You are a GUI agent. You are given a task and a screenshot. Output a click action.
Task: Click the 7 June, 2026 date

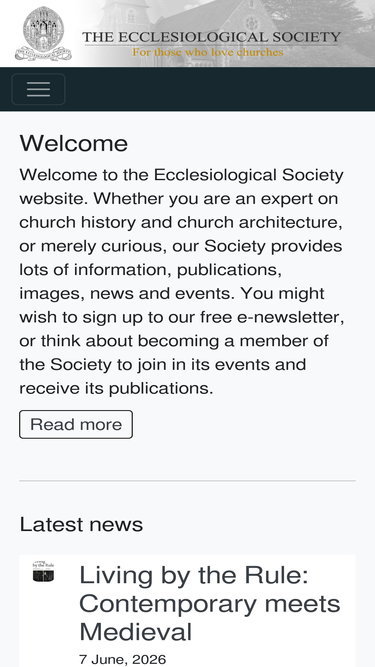[x=122, y=659]
